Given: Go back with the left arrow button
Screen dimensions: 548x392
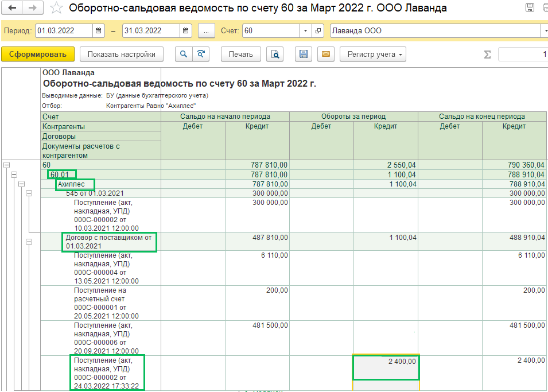Looking at the screenshot, I should click(12, 7).
